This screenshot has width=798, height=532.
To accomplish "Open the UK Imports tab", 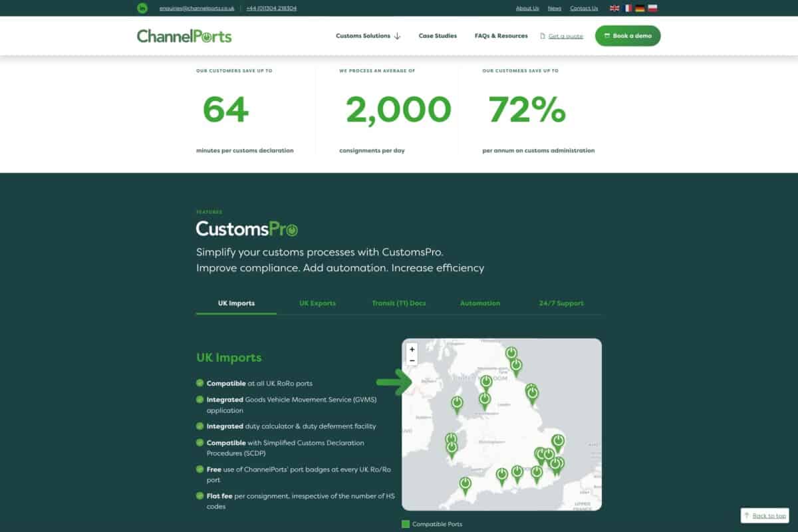I will (x=236, y=303).
